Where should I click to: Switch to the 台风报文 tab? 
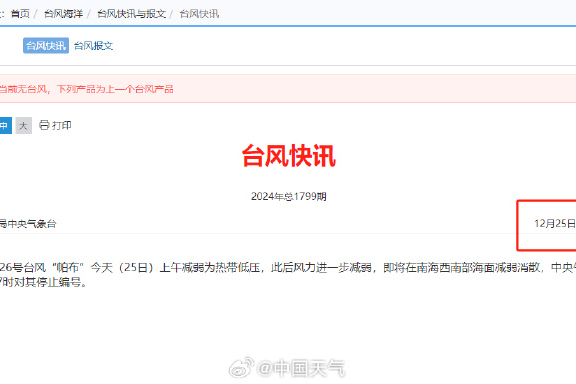pos(93,46)
